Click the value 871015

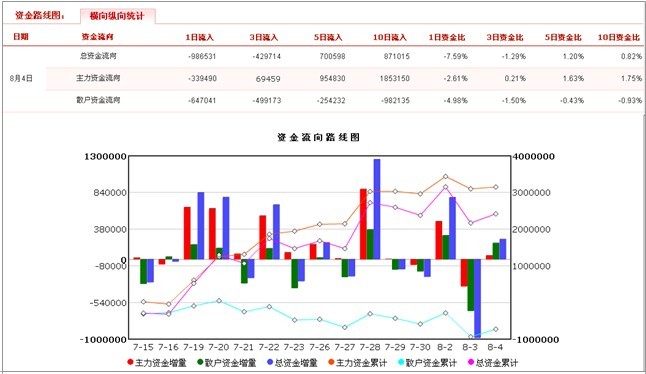tap(397, 56)
